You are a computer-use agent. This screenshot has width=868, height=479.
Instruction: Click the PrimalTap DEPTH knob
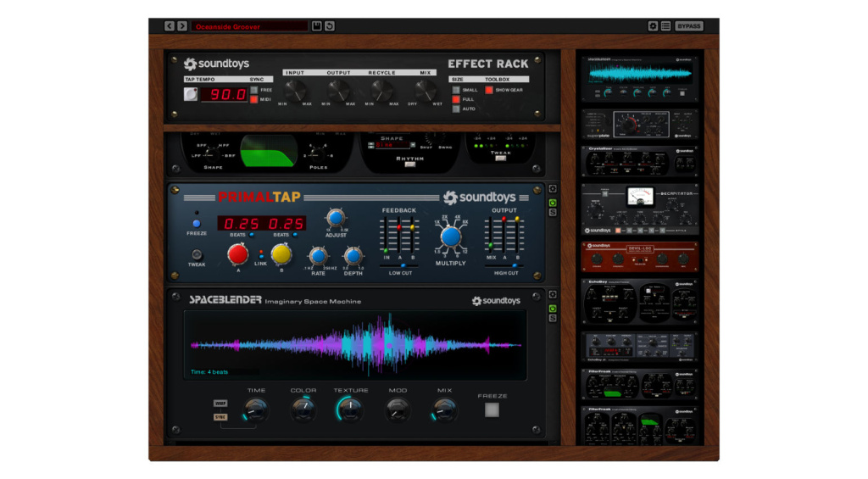[x=353, y=256]
